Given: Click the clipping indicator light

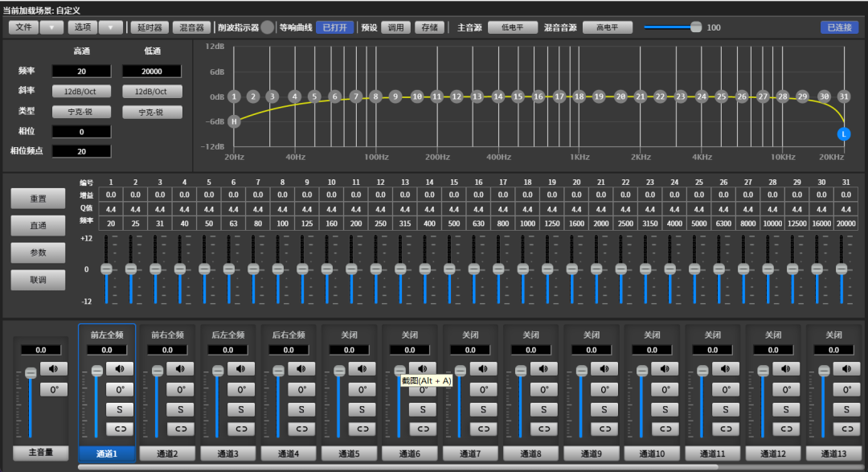Looking at the screenshot, I should pos(267,27).
